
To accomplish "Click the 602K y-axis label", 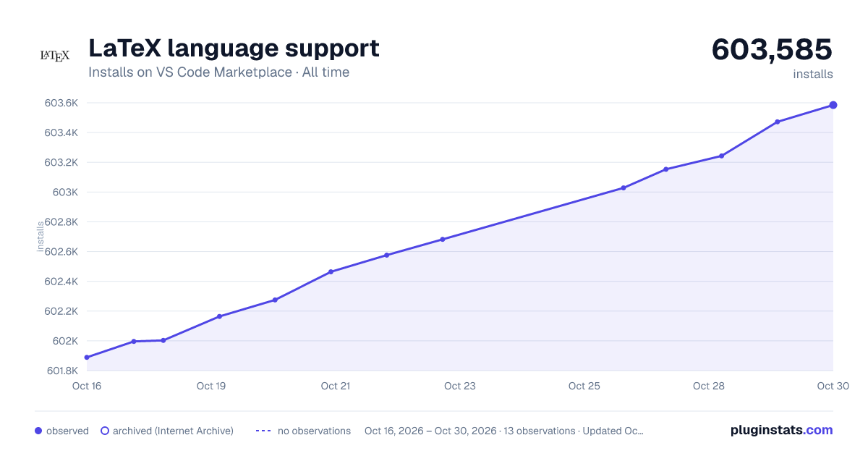I will (64, 341).
